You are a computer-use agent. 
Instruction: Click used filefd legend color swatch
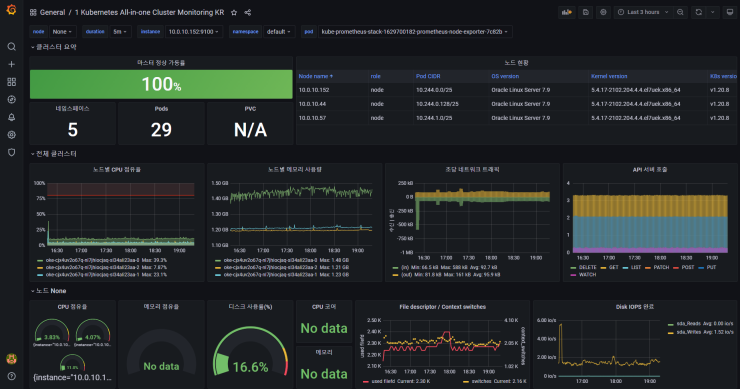(366, 381)
